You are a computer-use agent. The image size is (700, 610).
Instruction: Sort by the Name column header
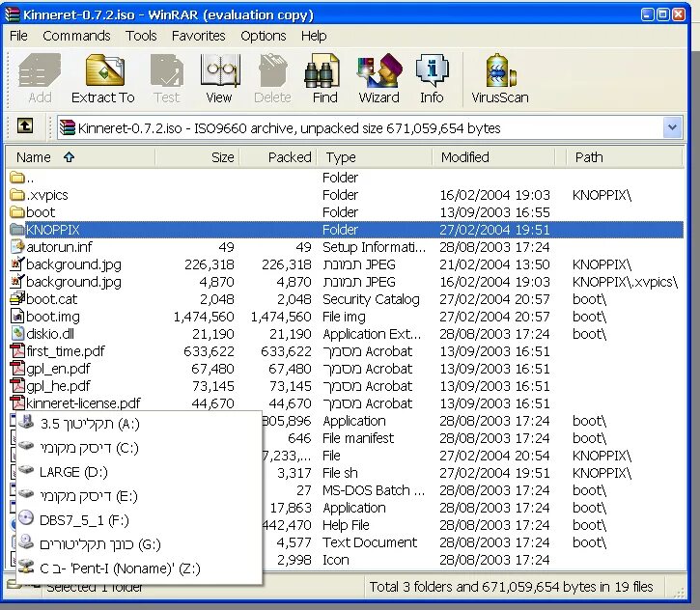(81, 157)
